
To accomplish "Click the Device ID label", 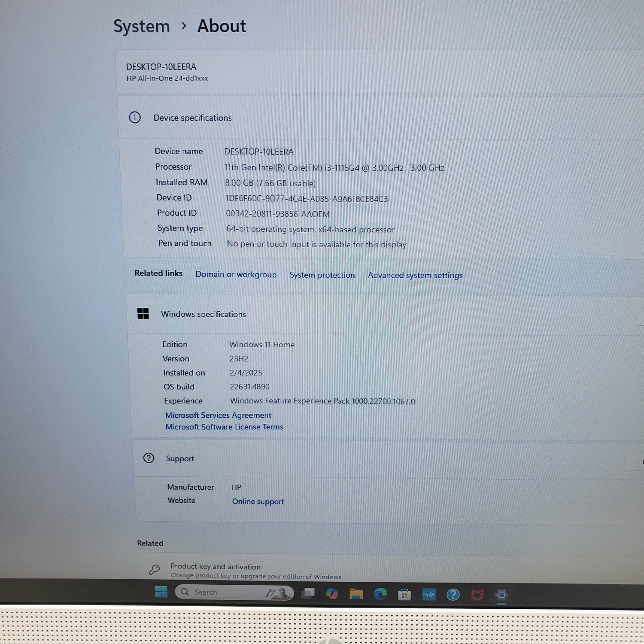I will click(174, 197).
